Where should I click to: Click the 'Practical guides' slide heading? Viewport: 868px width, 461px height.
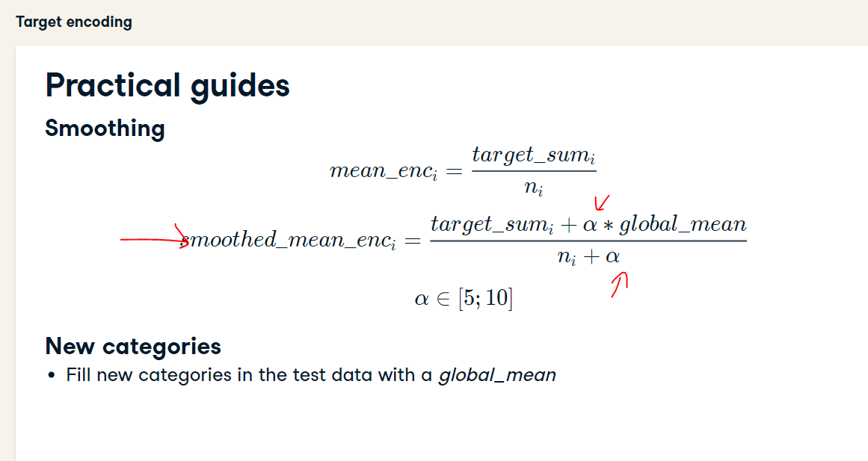point(167,86)
